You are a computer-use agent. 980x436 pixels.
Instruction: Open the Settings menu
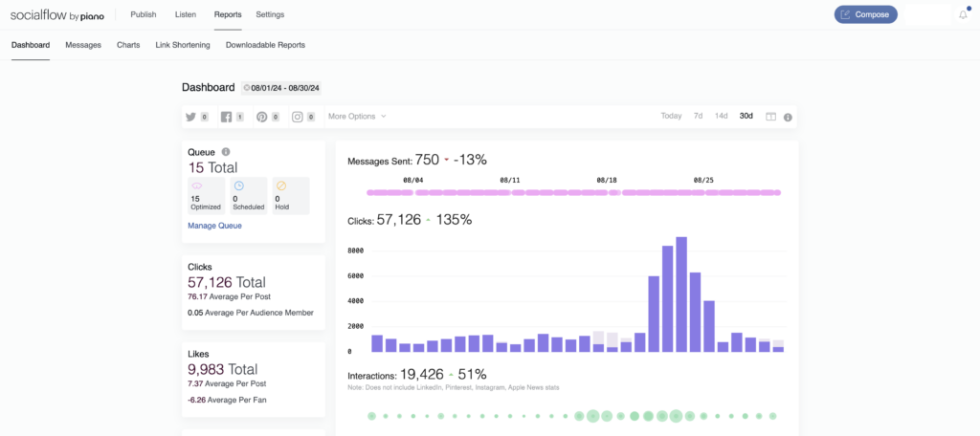pyautogui.click(x=270, y=14)
